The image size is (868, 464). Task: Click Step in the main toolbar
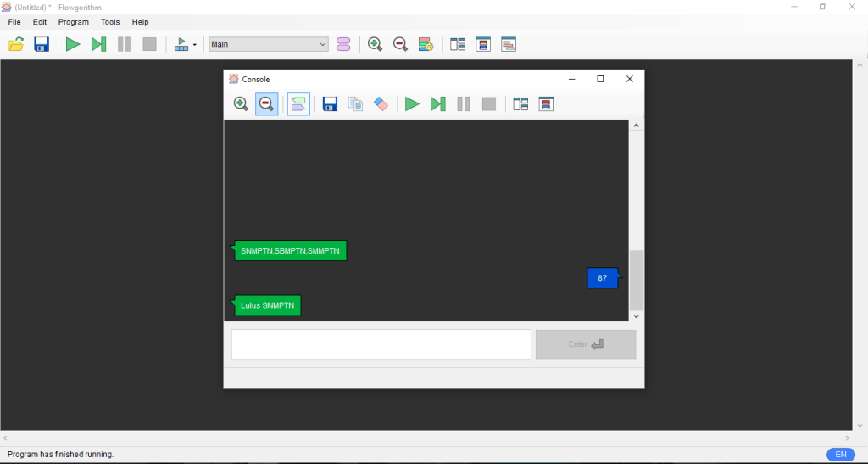tap(98, 44)
